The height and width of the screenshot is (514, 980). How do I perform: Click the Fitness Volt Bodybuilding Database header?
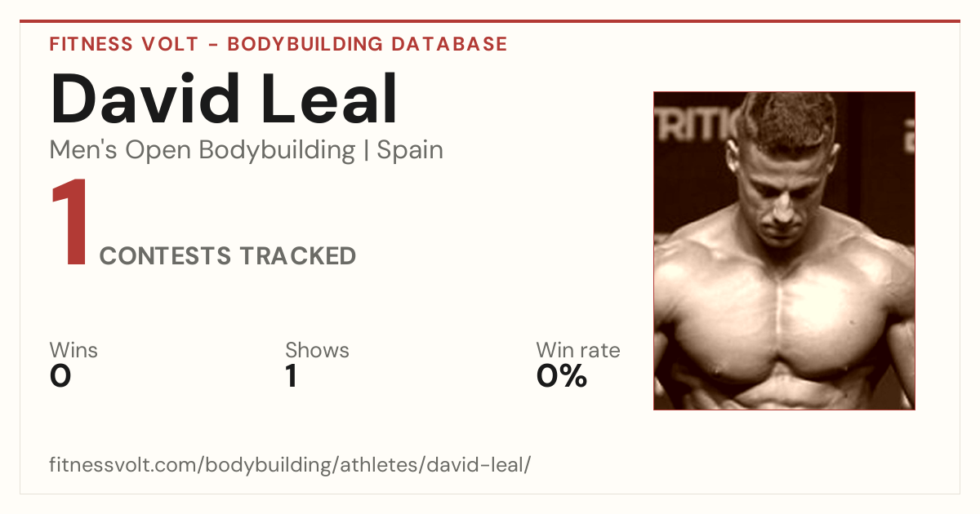(x=278, y=44)
